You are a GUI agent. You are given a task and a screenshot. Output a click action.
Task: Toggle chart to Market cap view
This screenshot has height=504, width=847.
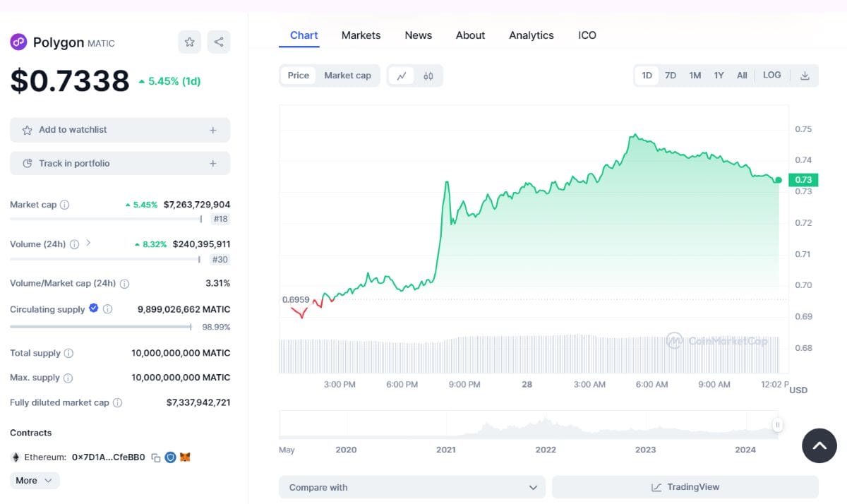pos(347,76)
